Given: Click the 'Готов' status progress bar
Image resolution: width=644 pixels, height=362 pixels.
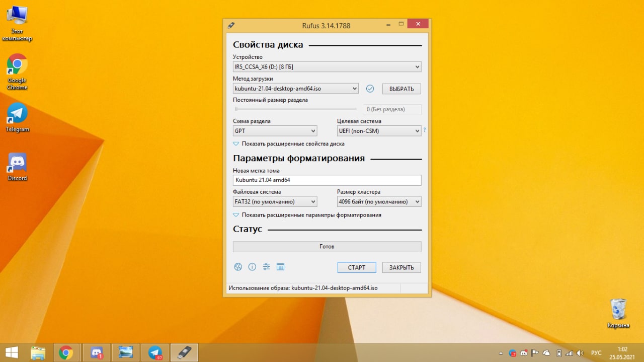Looking at the screenshot, I should click(x=327, y=247).
